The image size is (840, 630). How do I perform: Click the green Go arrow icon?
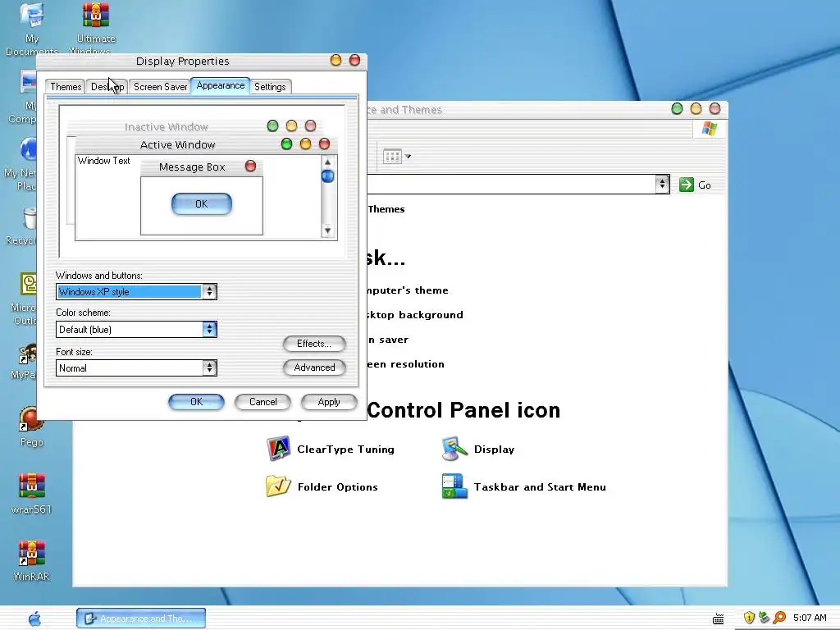pyautogui.click(x=687, y=185)
